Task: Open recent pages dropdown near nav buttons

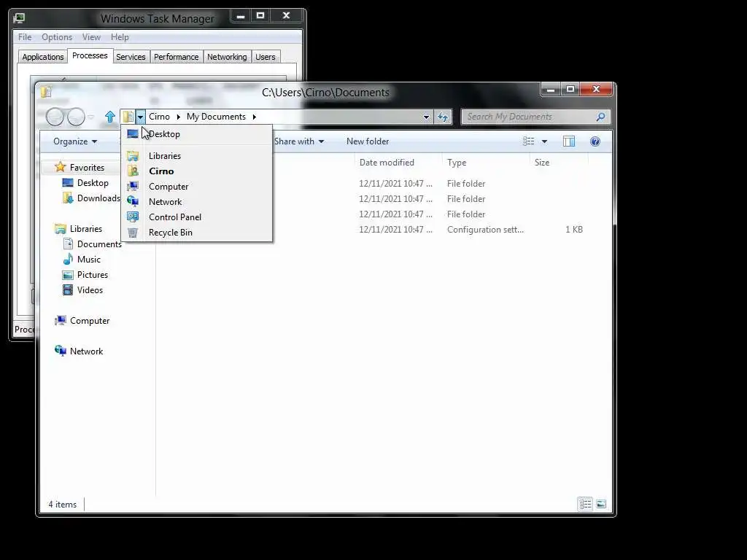Action: (90, 117)
